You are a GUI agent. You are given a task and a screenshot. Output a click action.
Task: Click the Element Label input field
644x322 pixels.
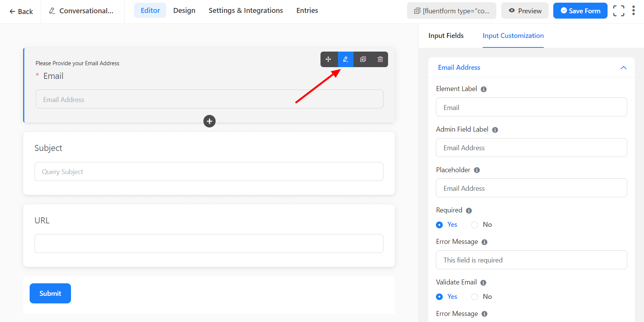(531, 107)
